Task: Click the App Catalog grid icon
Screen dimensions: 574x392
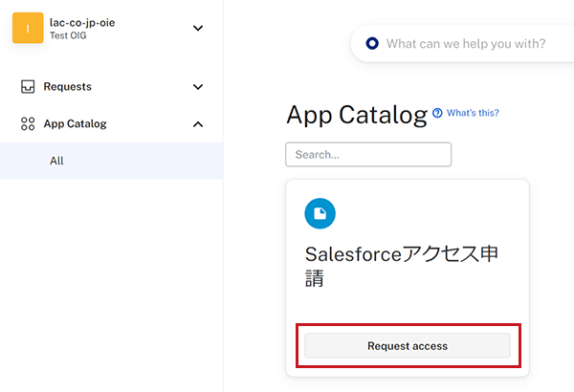Action: point(28,123)
